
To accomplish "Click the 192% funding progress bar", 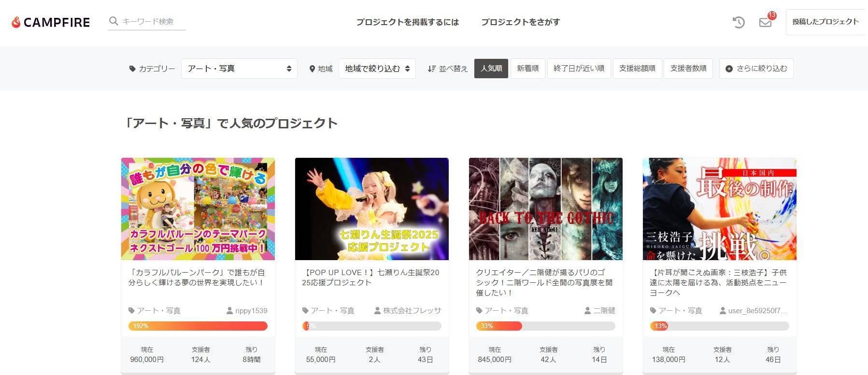I will point(198,326).
